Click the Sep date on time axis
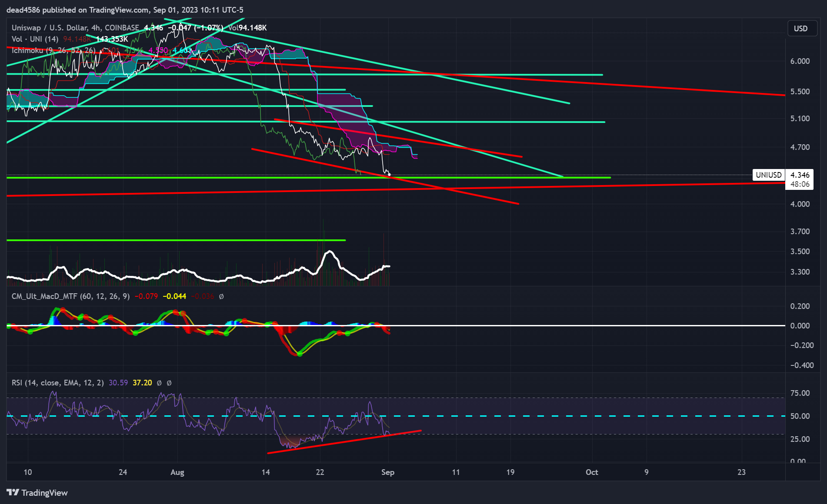Image resolution: width=827 pixels, height=504 pixels. click(388, 472)
